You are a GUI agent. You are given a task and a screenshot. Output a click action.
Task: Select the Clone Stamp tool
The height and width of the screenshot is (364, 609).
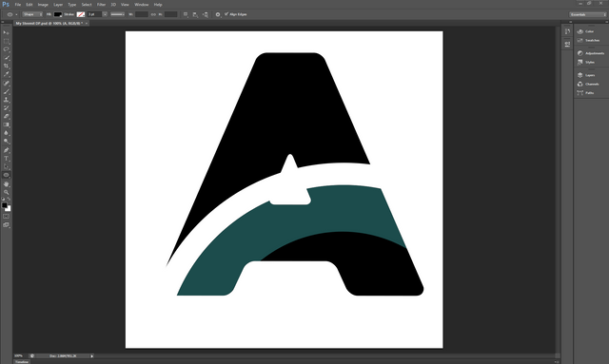(x=7, y=100)
